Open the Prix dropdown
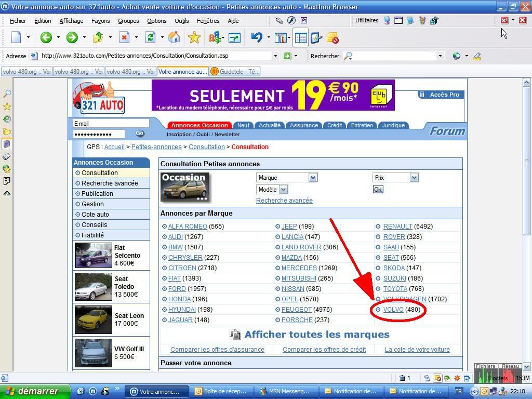 pos(395,178)
